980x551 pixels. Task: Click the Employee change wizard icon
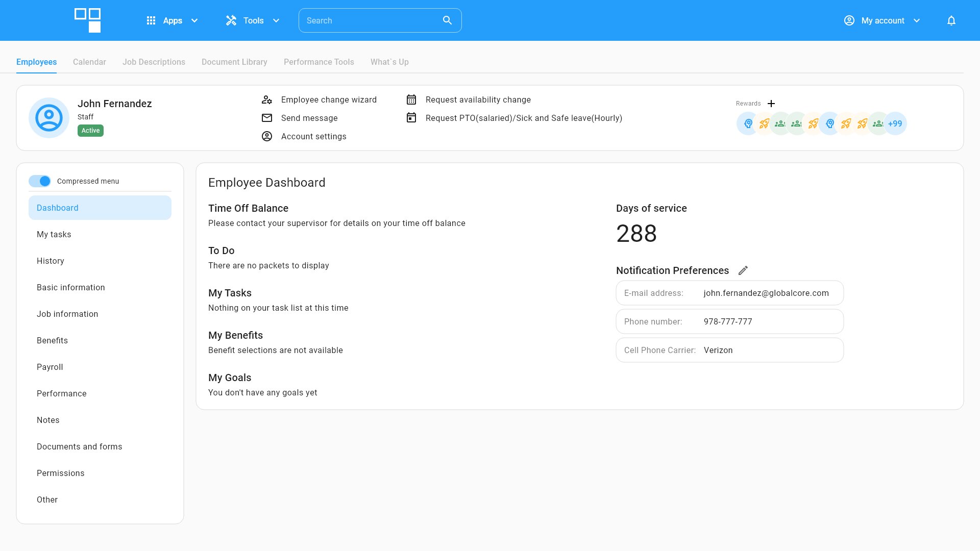coord(266,99)
